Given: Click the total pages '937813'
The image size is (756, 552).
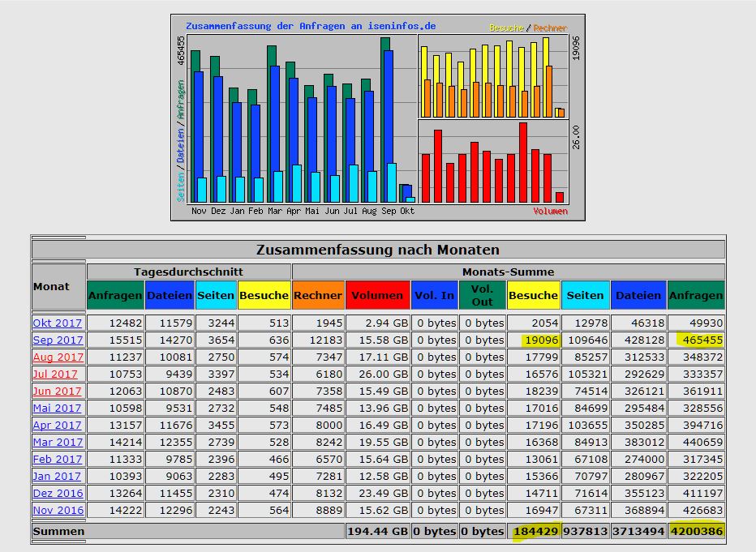Looking at the screenshot, I should tap(585, 532).
